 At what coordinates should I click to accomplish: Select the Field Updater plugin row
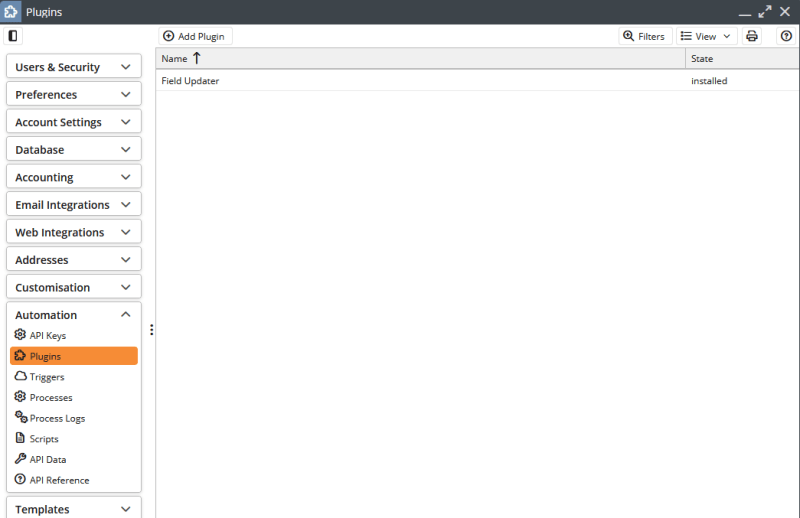coord(191,81)
